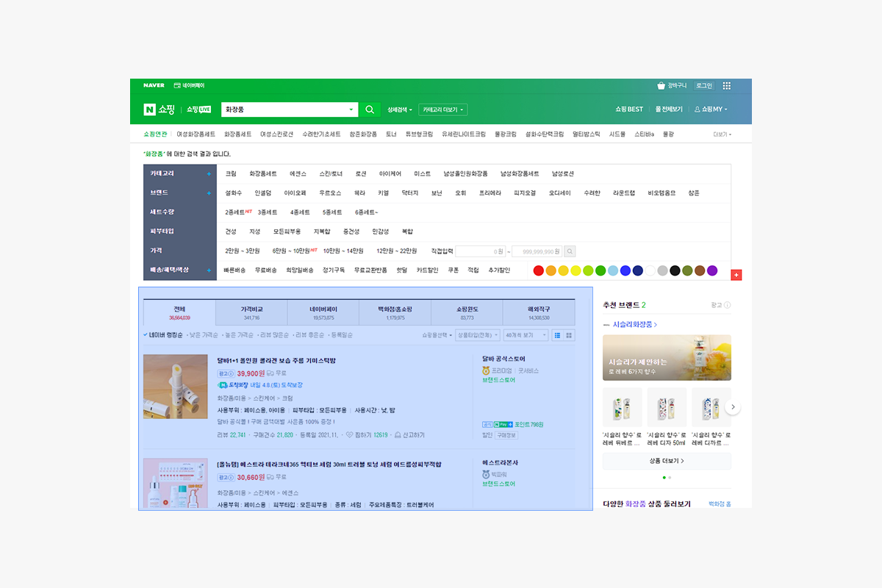The width and height of the screenshot is (882, 588).
Task: Open the 쇼핑MY dropdown
Action: coord(711,110)
